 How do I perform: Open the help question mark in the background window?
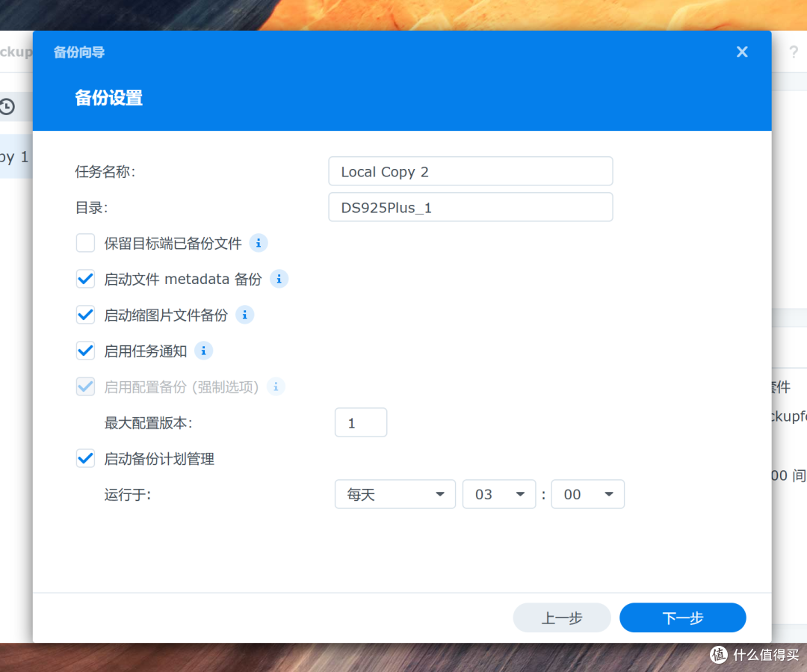pos(794,52)
